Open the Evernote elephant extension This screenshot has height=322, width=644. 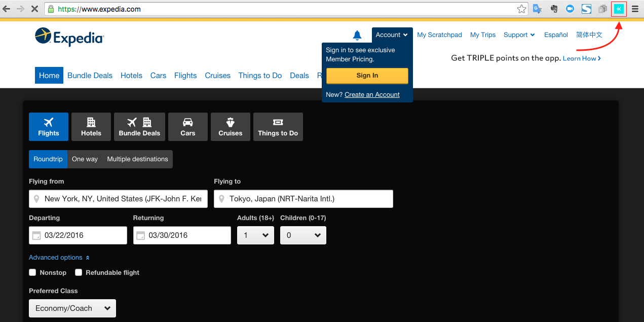554,9
